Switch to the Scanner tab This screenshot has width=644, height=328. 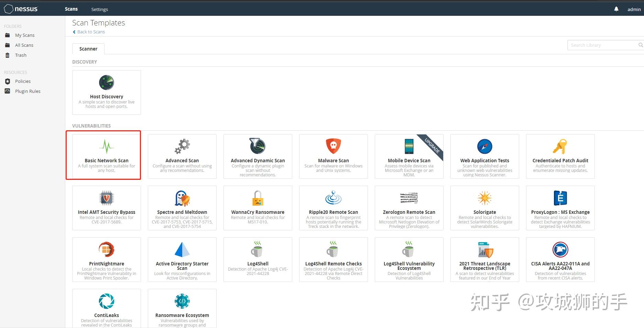(88, 49)
